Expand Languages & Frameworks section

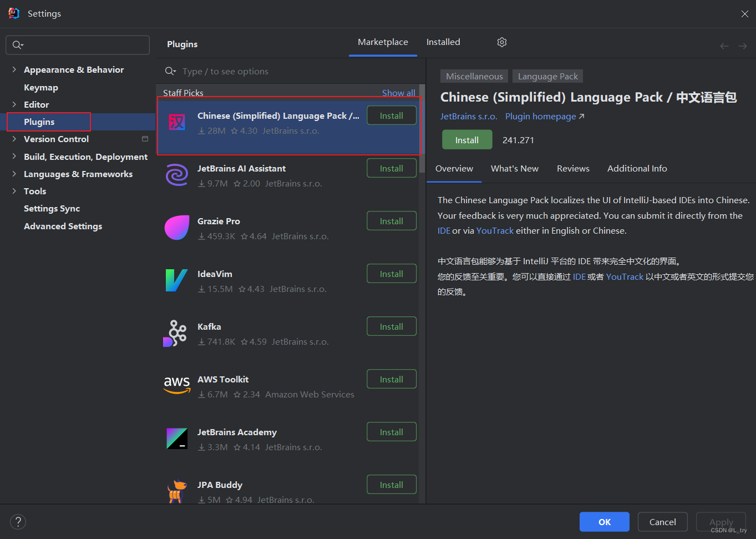[14, 174]
